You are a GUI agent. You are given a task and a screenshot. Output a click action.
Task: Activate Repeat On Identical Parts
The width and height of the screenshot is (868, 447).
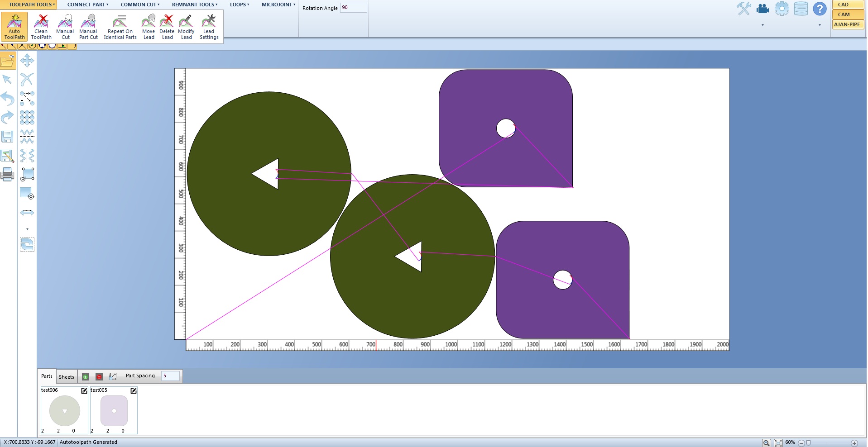120,27
